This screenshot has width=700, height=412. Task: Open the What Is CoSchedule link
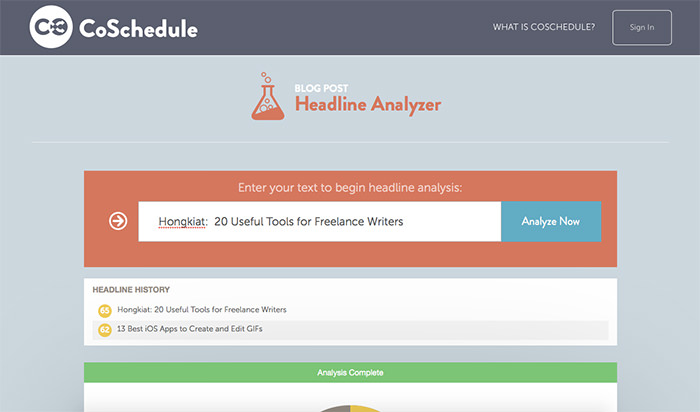click(544, 27)
